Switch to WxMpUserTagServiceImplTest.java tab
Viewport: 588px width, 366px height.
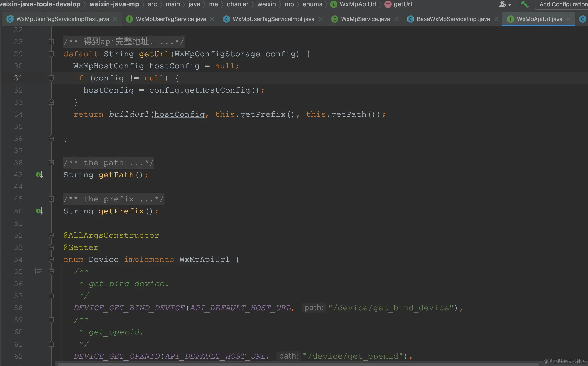pyautogui.click(x=63, y=19)
